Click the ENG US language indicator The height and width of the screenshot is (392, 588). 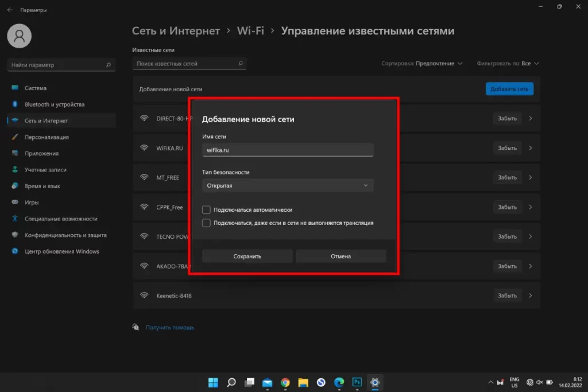tap(514, 382)
